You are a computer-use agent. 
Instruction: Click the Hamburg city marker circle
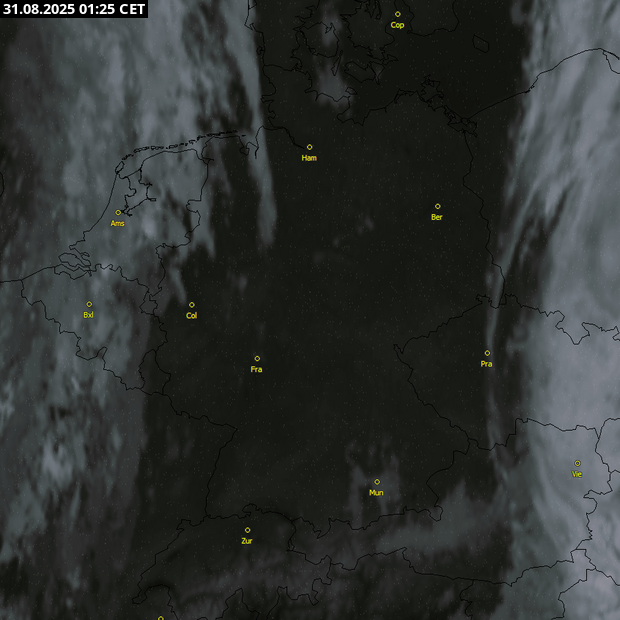[x=310, y=147]
